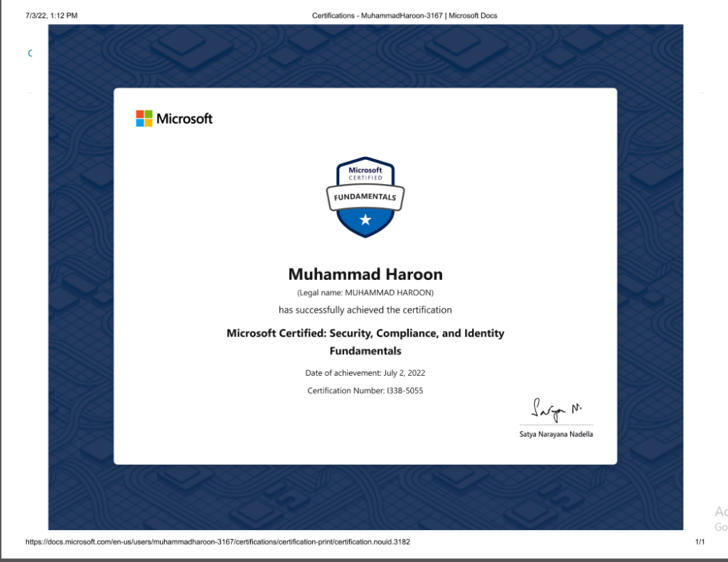Screen dimensions: 728x562
Task: Click the Certification Number I338-5055 text
Action: (x=365, y=391)
